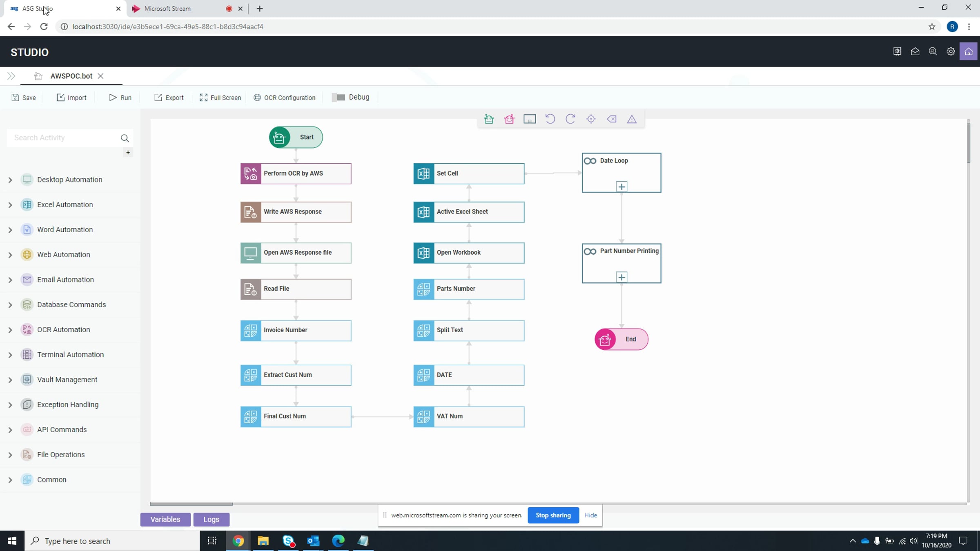Screen dimensions: 980x551
Task: Toggle the Debug switch
Action: [339, 98]
